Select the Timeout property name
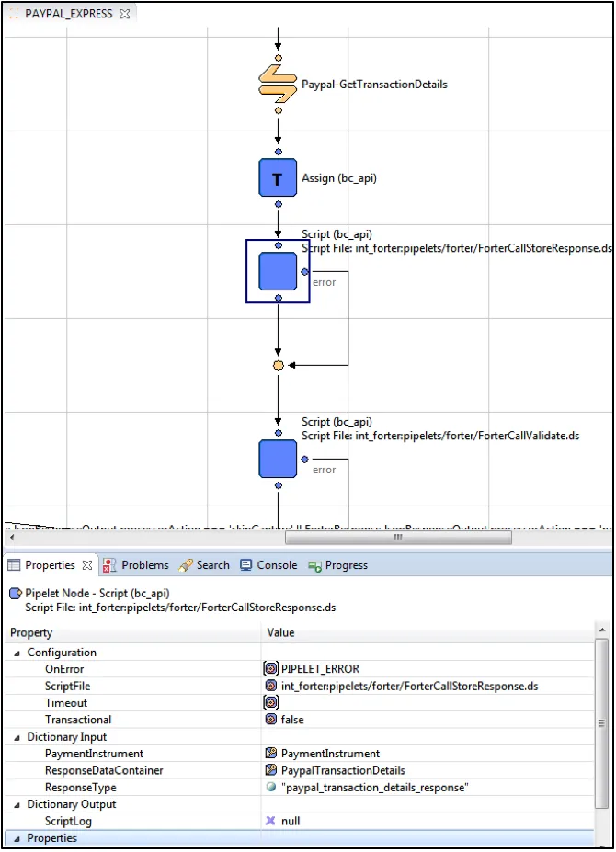616x852 pixels. [66, 703]
